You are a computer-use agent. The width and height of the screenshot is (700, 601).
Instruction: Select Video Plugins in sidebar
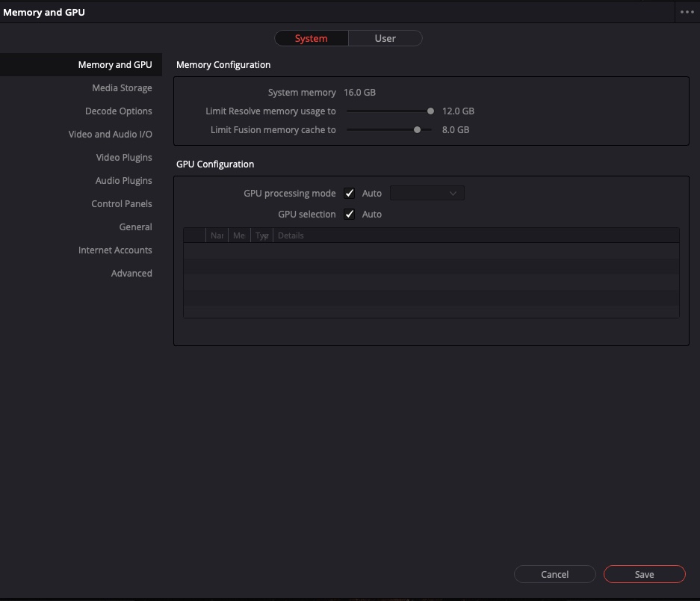(123, 158)
